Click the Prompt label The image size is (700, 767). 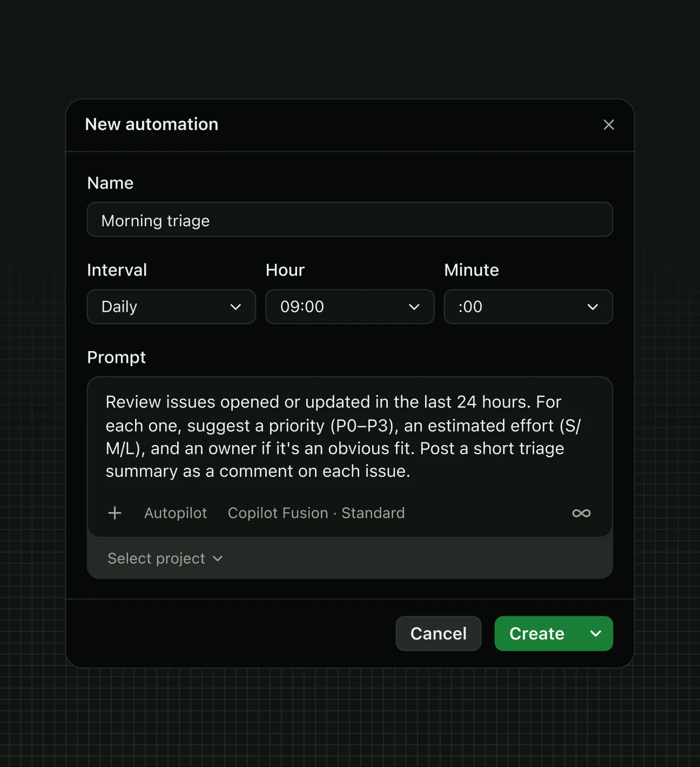click(117, 358)
